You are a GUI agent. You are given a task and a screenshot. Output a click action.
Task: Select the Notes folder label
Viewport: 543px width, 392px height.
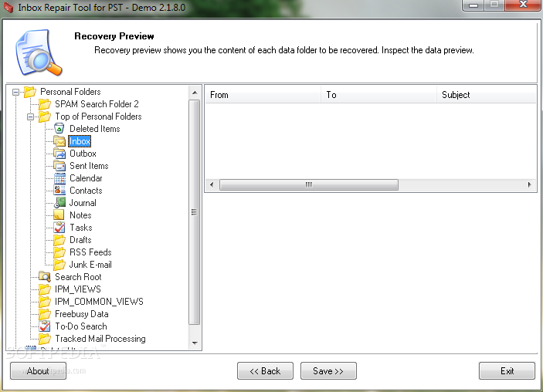point(80,215)
